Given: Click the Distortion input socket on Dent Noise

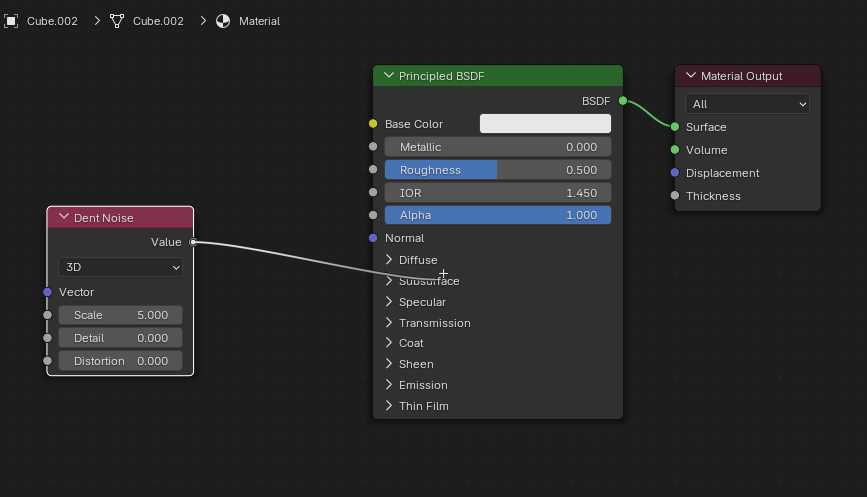Looking at the screenshot, I should [x=48, y=361].
